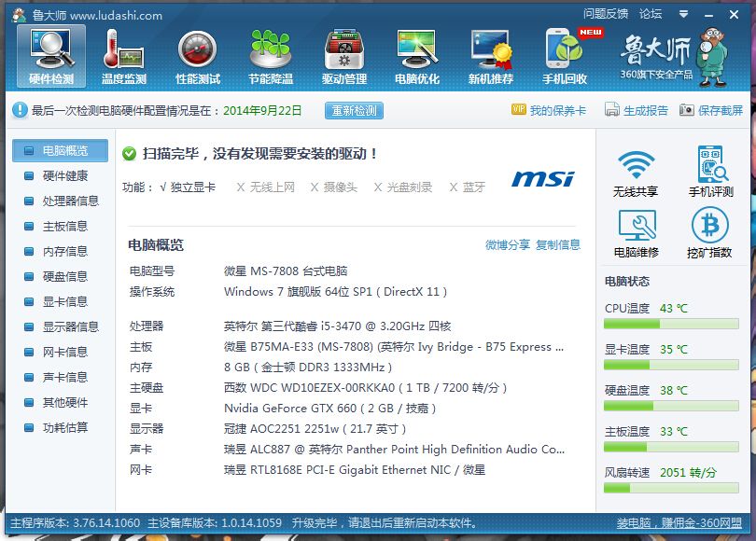Screen dimensions: 756x541
Task: Click the 无线上网 feature label
Action: pos(272,187)
